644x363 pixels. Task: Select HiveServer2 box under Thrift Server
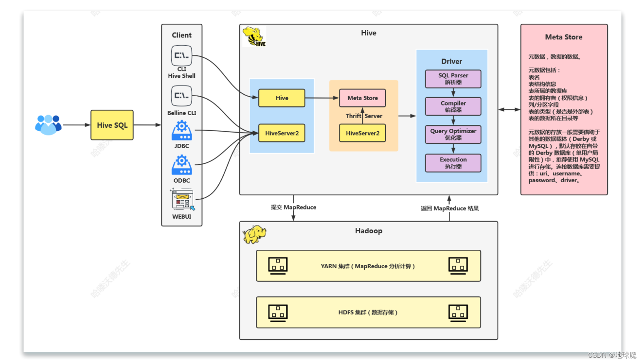362,133
